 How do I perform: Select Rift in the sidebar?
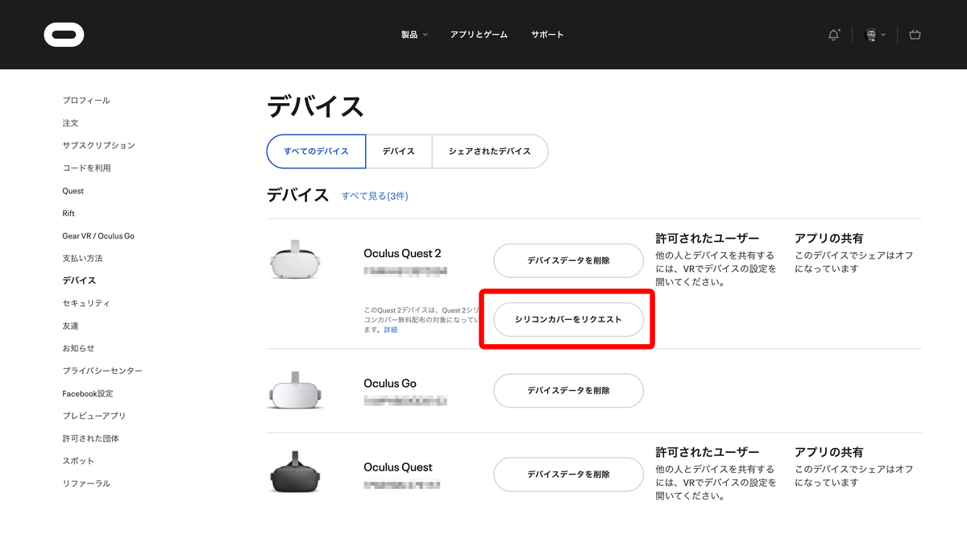(68, 214)
